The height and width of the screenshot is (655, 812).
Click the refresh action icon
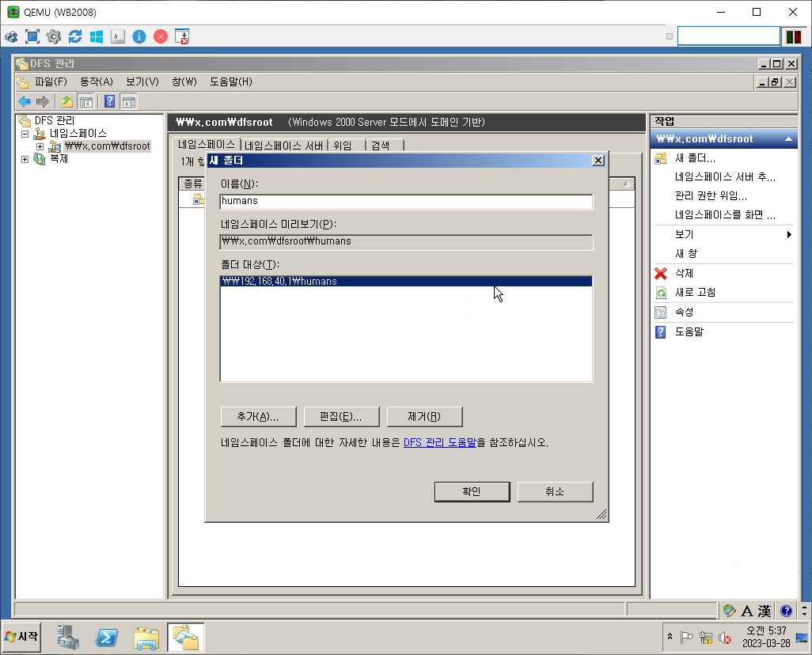tap(661, 293)
